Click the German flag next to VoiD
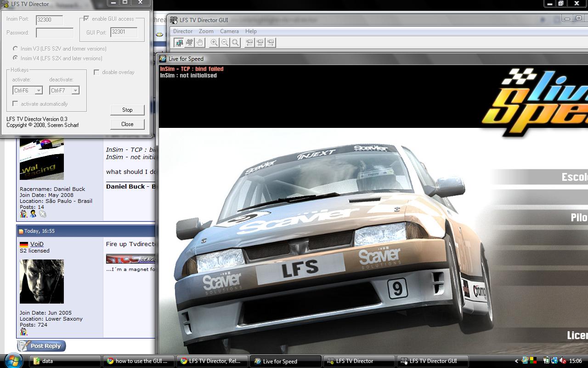The height and width of the screenshot is (368, 588). point(24,244)
